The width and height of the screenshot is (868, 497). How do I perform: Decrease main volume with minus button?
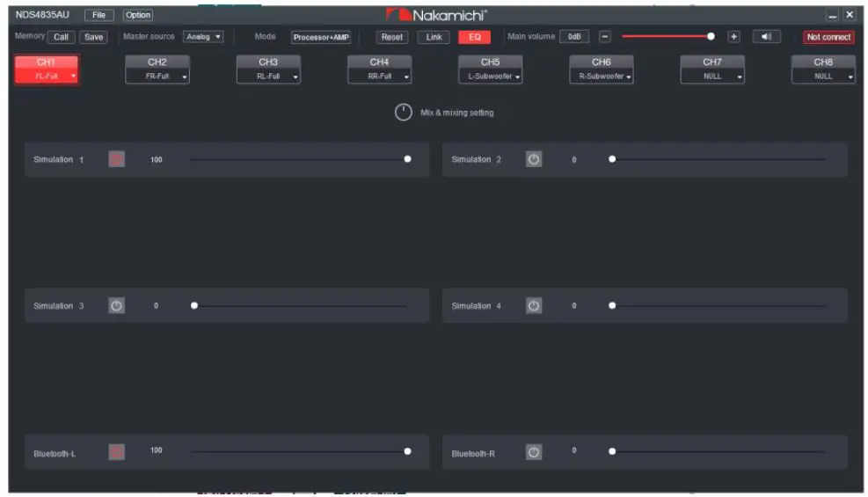point(605,37)
